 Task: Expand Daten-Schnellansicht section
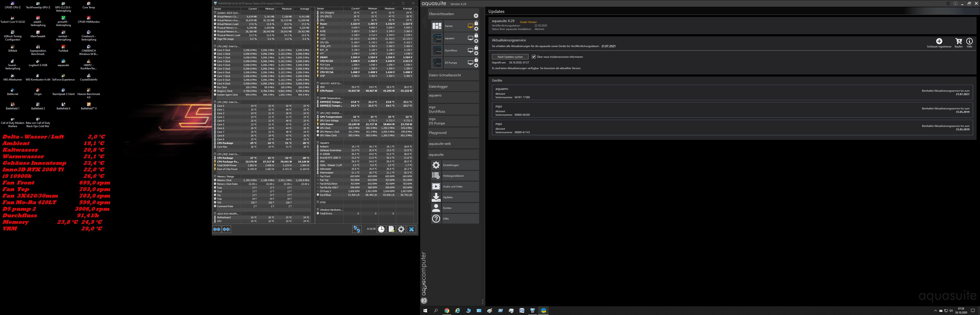[453, 75]
